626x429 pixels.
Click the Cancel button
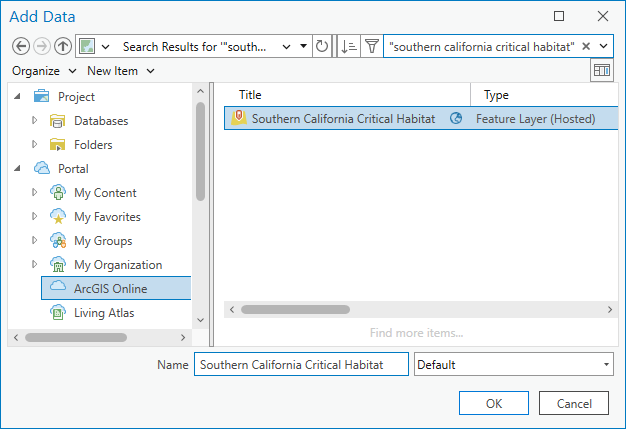click(x=574, y=403)
